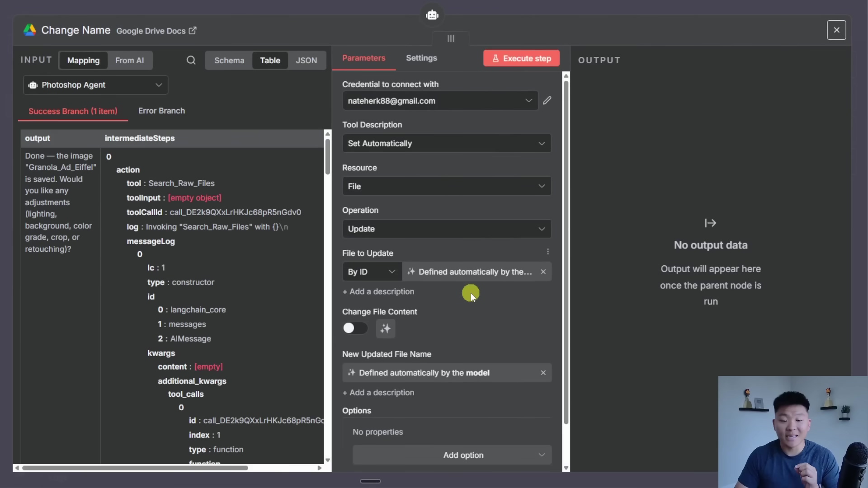Screen dimensions: 868x488
Task: Clear the File to Update model-defined value
Action: click(543, 272)
